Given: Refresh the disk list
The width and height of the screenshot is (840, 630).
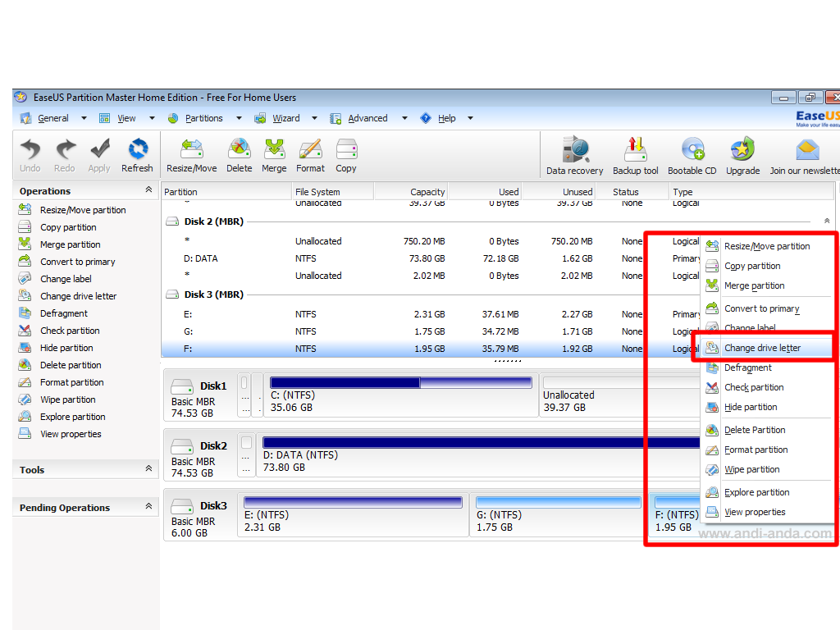Looking at the screenshot, I should (137, 154).
